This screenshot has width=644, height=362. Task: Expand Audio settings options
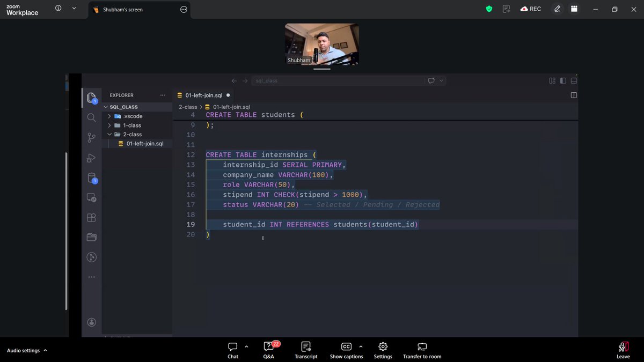click(45, 351)
